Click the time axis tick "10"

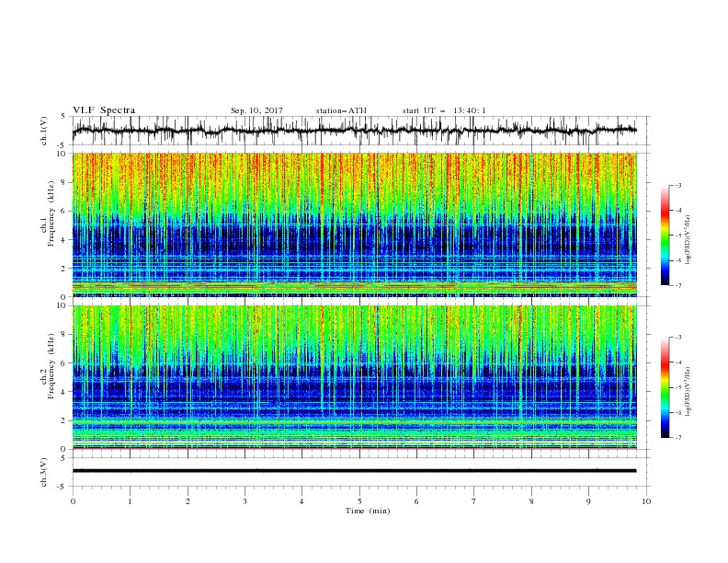coord(646,501)
